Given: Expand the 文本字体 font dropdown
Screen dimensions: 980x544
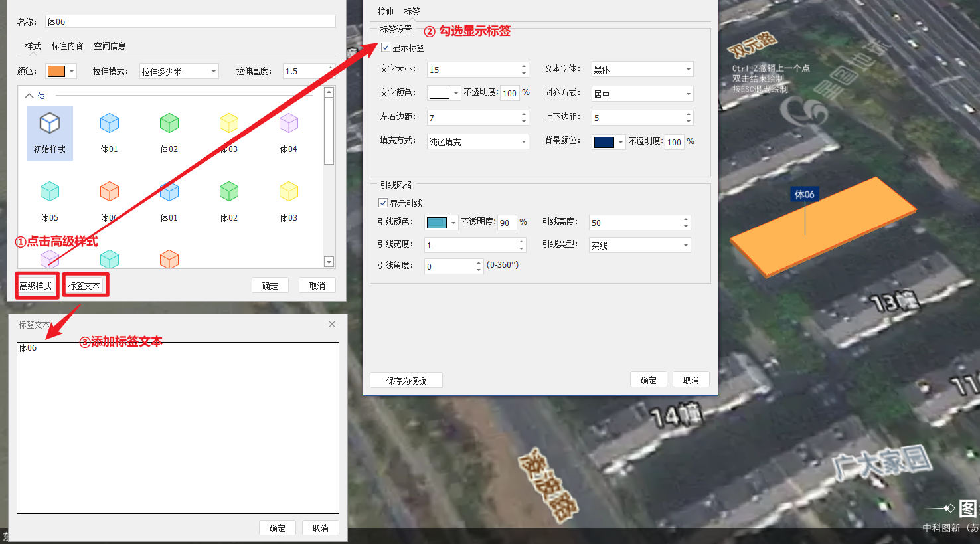Looking at the screenshot, I should (x=642, y=69).
